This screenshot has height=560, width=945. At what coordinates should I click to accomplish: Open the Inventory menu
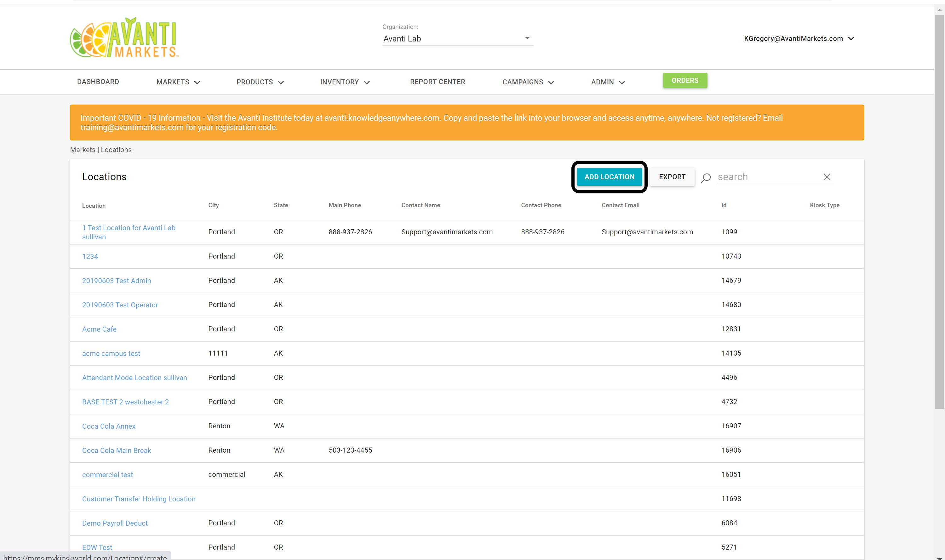tap(345, 82)
